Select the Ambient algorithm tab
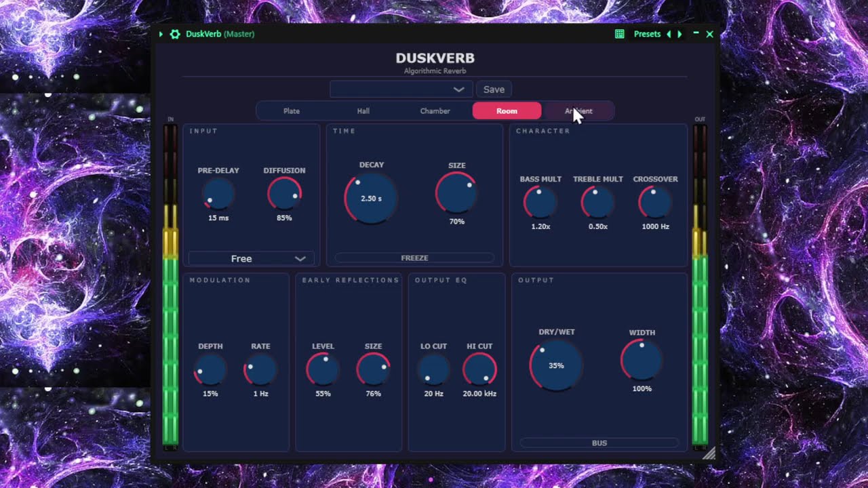868x488 pixels. tap(578, 111)
